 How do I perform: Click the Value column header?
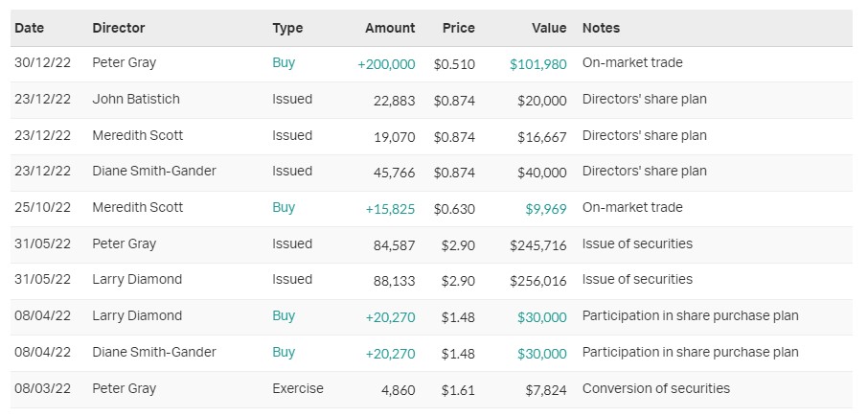tap(549, 28)
